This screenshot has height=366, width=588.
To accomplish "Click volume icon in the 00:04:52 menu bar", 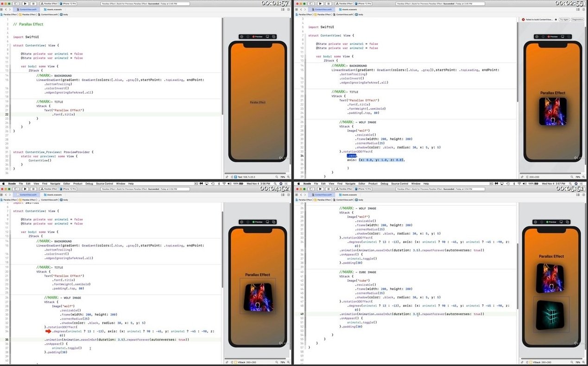I will [229, 183].
